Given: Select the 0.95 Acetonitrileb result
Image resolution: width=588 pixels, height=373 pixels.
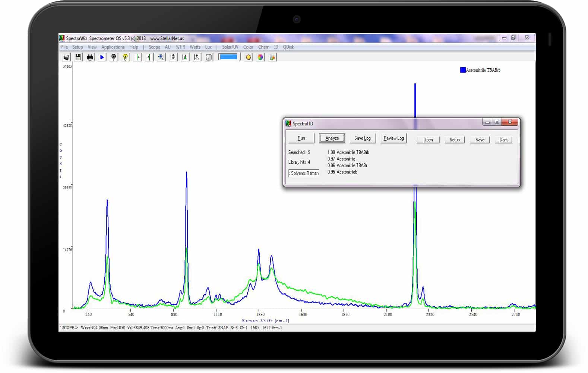Looking at the screenshot, I should click(x=342, y=172).
